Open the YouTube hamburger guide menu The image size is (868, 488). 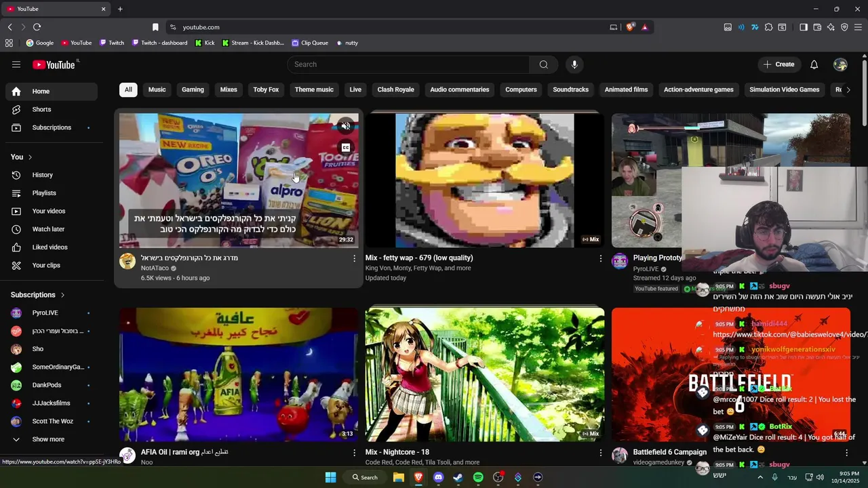pos(16,64)
